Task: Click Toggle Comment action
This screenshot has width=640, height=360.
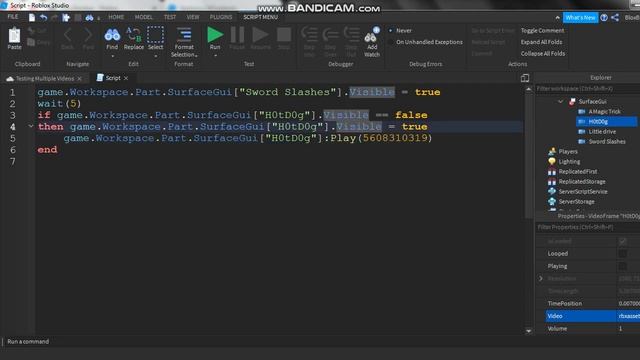Action: pyautogui.click(x=542, y=31)
